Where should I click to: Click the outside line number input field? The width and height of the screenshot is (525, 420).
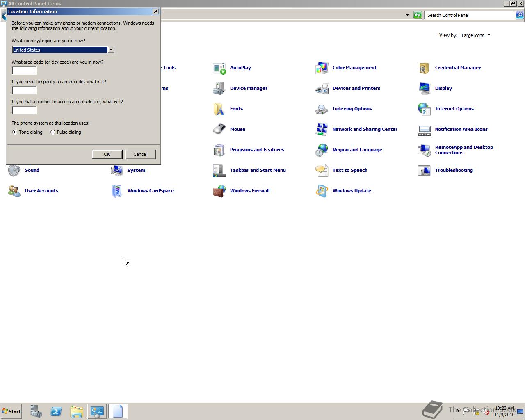24,110
